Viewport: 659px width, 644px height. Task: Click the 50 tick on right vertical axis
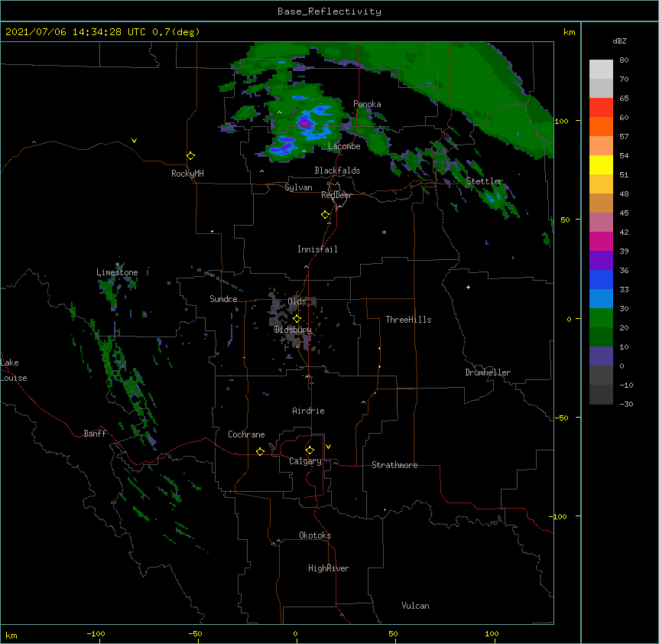tap(565, 220)
